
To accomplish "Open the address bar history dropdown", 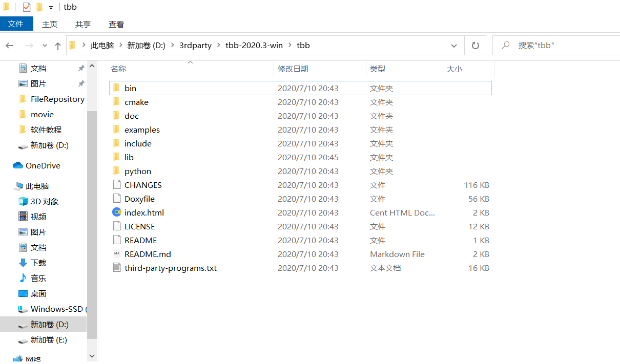I will pyautogui.click(x=453, y=45).
